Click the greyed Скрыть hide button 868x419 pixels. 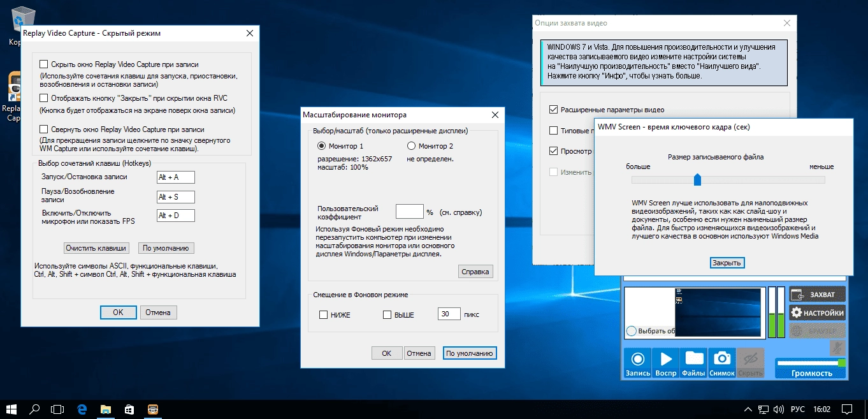point(750,363)
